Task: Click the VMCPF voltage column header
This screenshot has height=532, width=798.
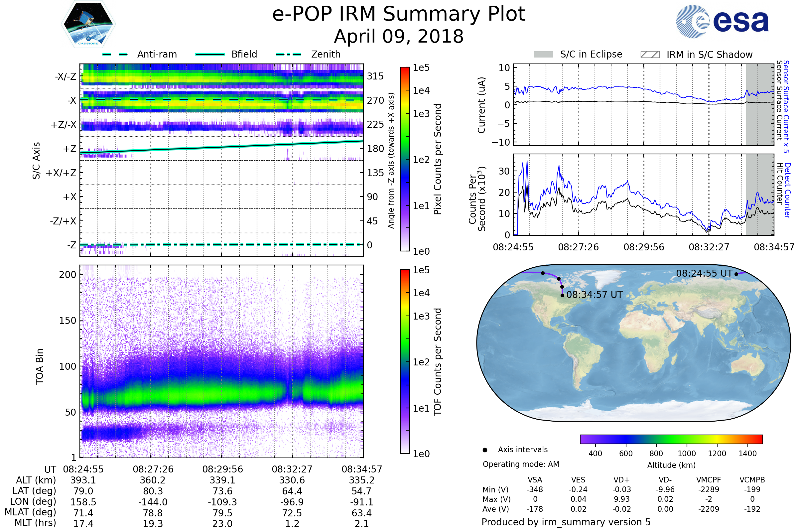Action: click(709, 480)
